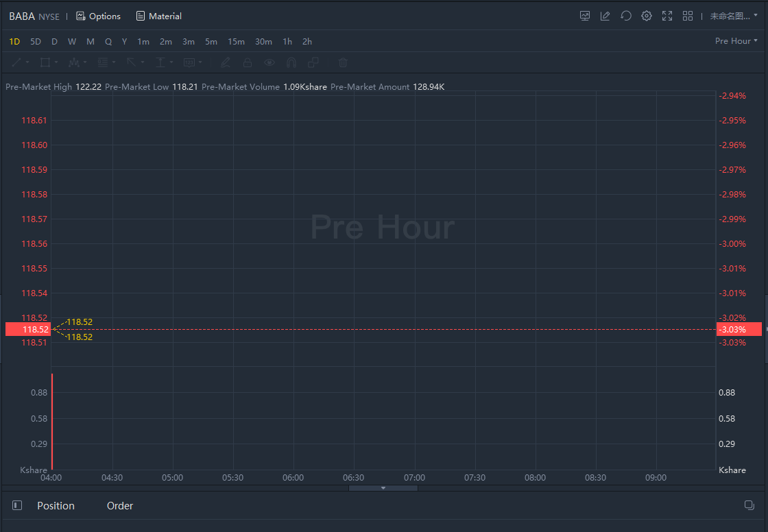Switch to the 1D timeframe
This screenshot has height=532, width=768.
14,42
